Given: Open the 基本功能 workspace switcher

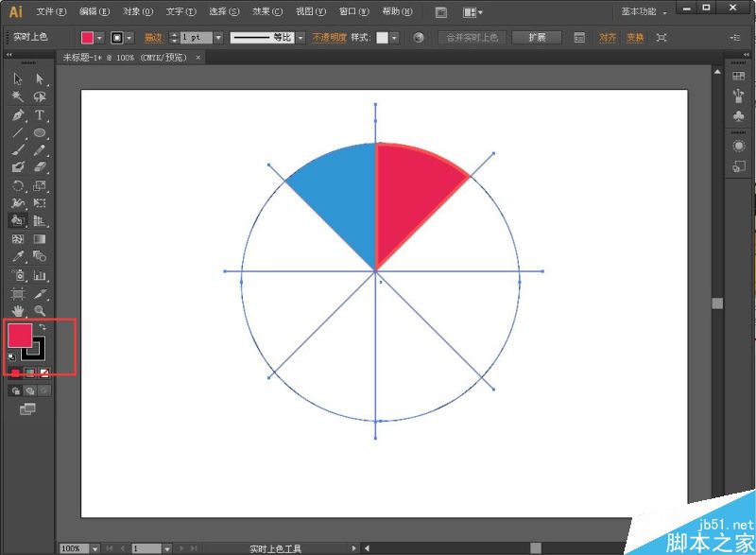Looking at the screenshot, I should tap(644, 11).
